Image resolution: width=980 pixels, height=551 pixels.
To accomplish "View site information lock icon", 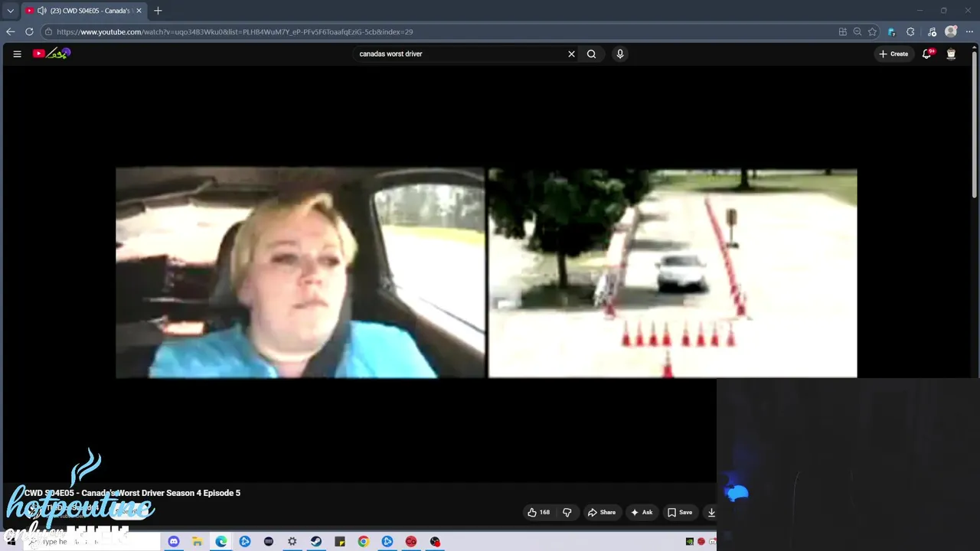I will tap(48, 31).
